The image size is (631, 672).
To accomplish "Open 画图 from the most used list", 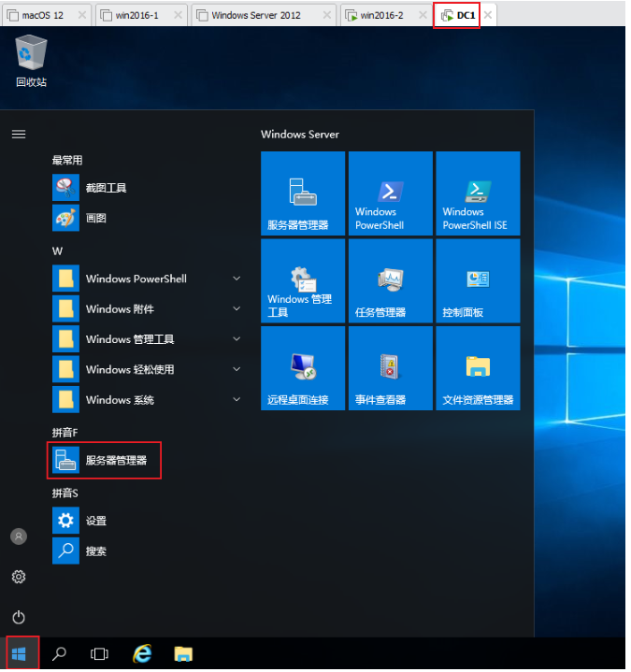I will click(x=148, y=219).
